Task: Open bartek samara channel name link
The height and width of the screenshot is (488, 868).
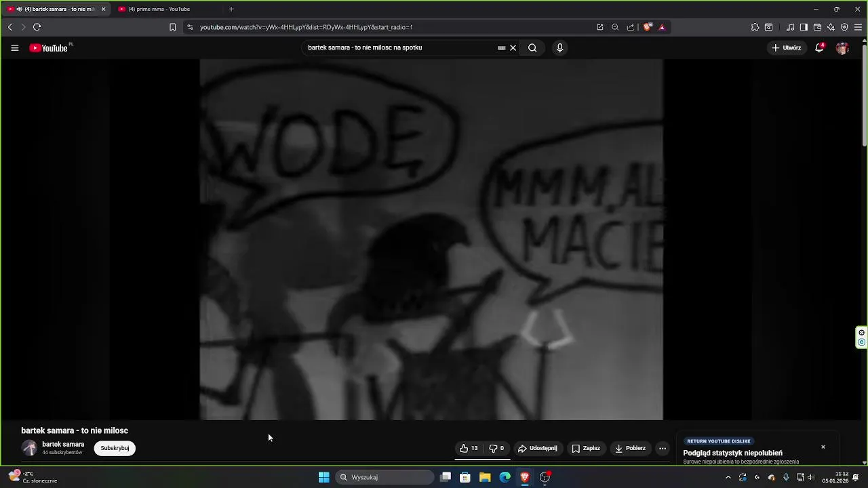Action: pyautogui.click(x=63, y=445)
